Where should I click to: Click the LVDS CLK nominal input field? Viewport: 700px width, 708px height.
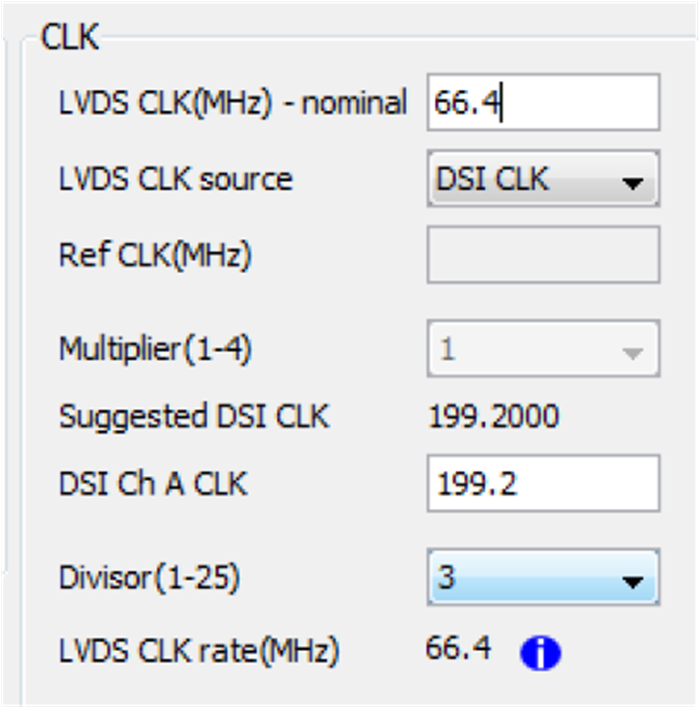pyautogui.click(x=543, y=102)
